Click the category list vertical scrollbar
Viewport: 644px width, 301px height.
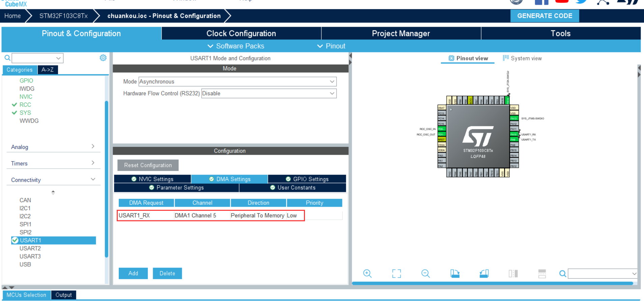[x=107, y=179]
